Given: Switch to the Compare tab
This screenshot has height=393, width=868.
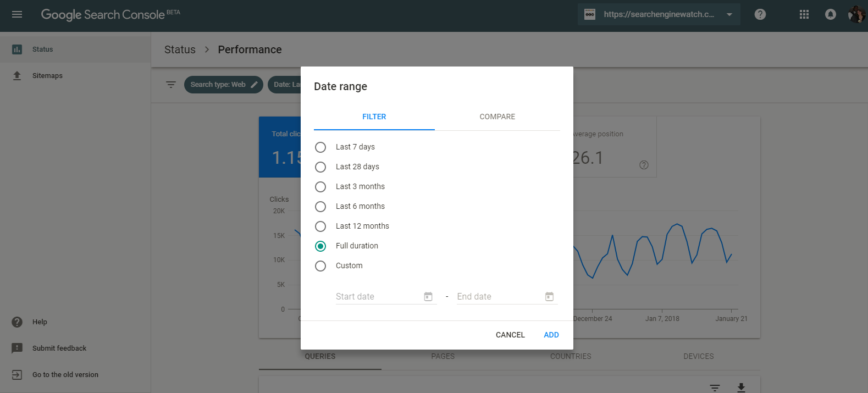Looking at the screenshot, I should point(497,117).
